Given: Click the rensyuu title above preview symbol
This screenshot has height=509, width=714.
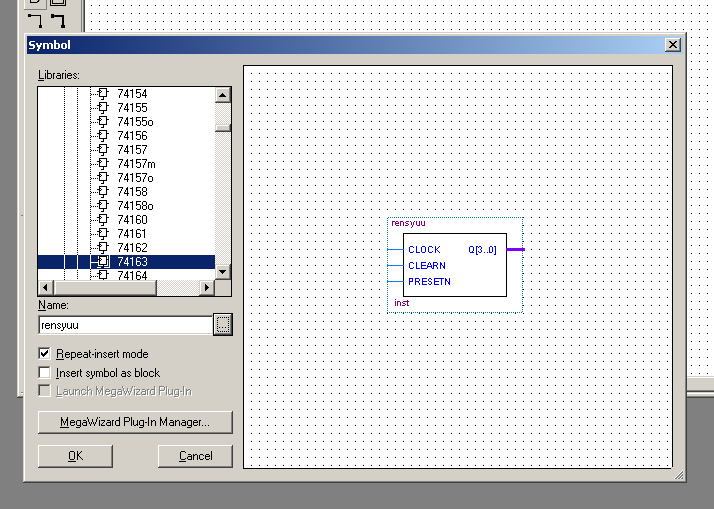Looking at the screenshot, I should [408, 223].
